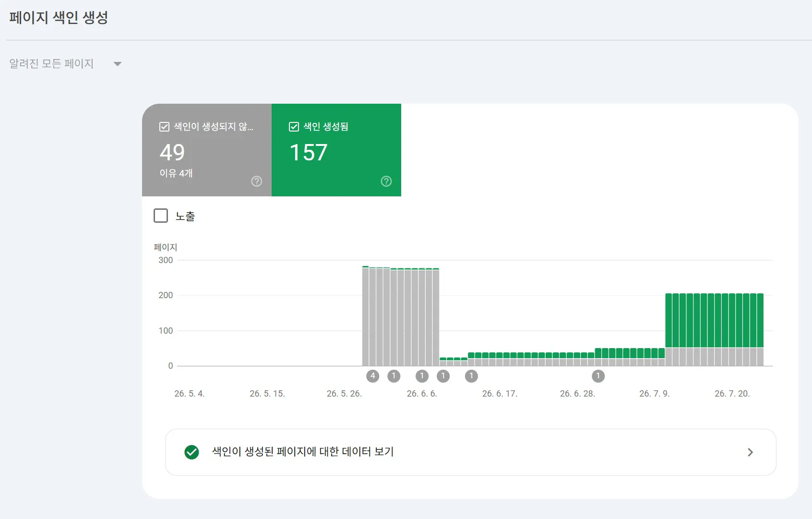Uncheck the 색인 생성됨 checkbox
Viewport: 812px width, 519px height.
[x=294, y=127]
